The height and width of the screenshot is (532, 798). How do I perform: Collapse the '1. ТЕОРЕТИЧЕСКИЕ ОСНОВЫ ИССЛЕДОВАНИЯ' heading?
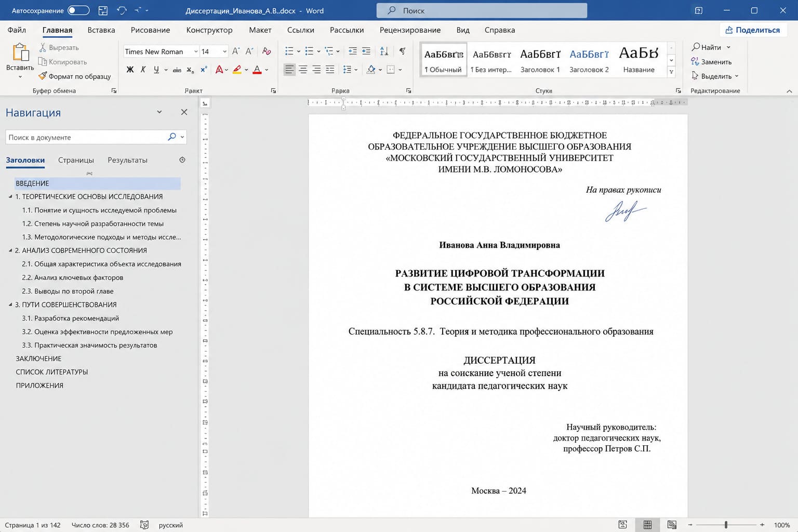coord(10,196)
